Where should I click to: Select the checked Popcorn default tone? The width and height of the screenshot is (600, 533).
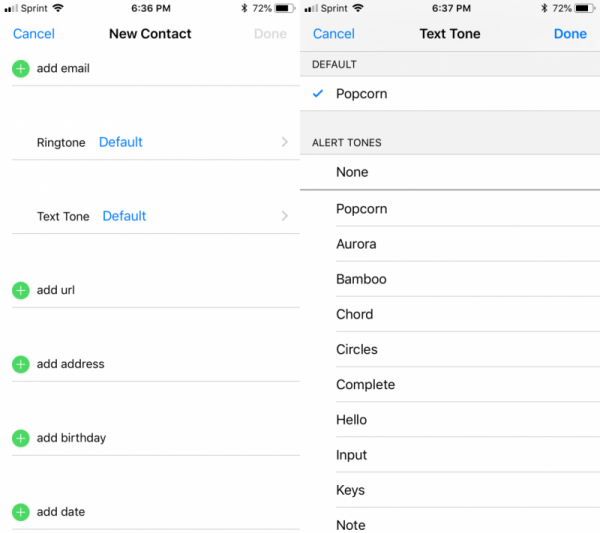pos(361,94)
